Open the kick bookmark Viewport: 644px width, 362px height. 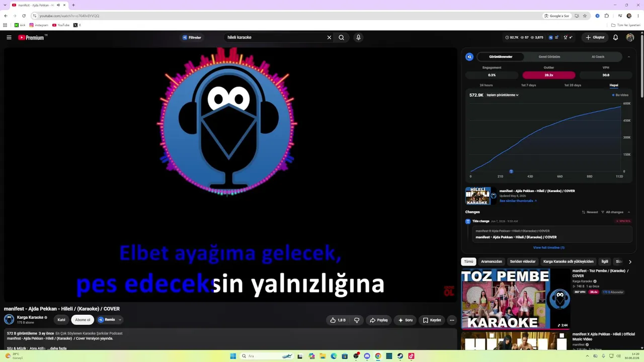click(x=20, y=25)
